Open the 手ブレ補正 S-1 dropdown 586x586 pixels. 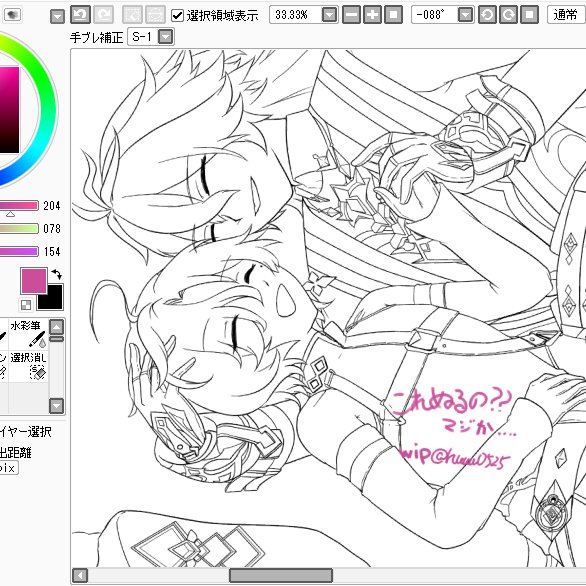166,37
